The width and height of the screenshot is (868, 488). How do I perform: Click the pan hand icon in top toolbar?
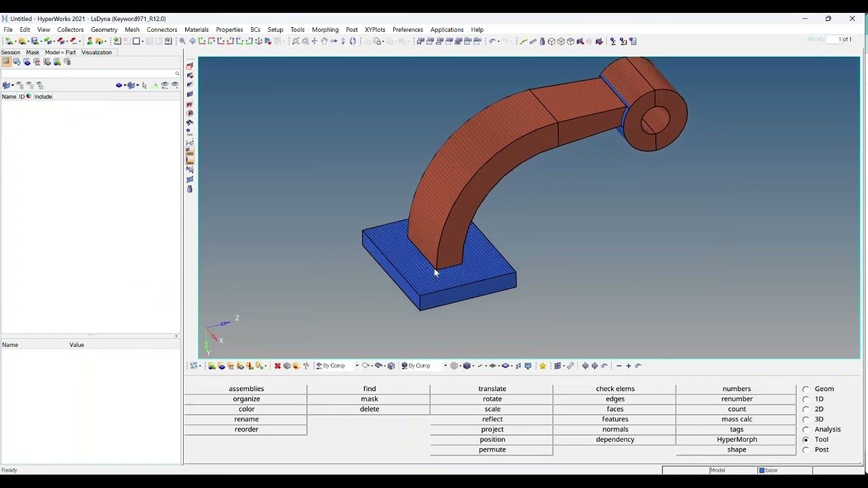point(324,41)
